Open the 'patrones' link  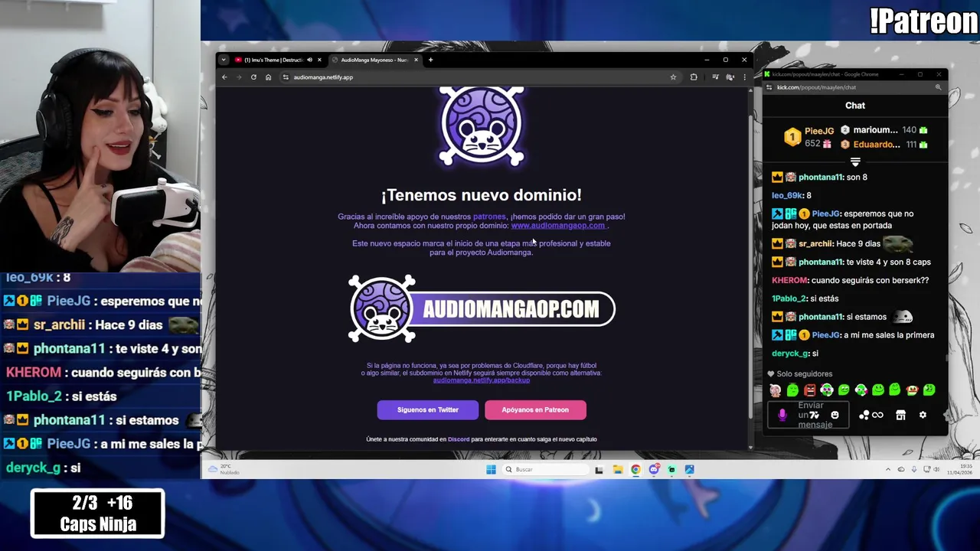pyautogui.click(x=489, y=217)
